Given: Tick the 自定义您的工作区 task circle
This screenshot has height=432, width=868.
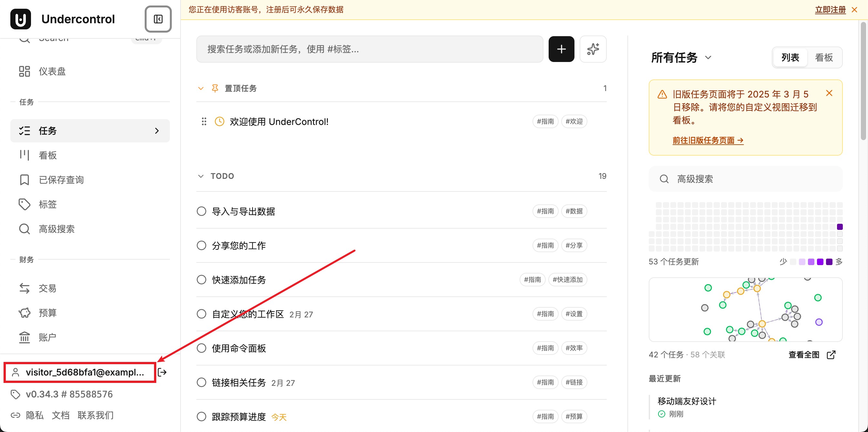Looking at the screenshot, I should tap(201, 314).
